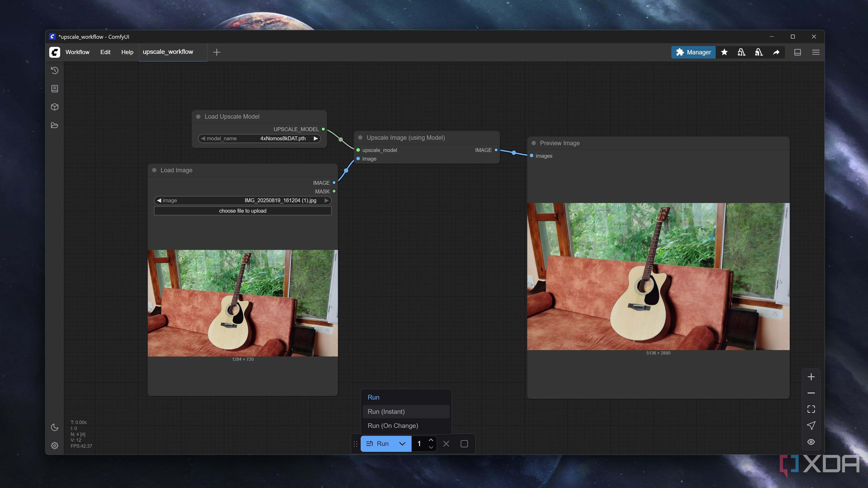Viewport: 868px width, 488px height.
Task: Click the star icon next to Manager
Action: click(724, 52)
